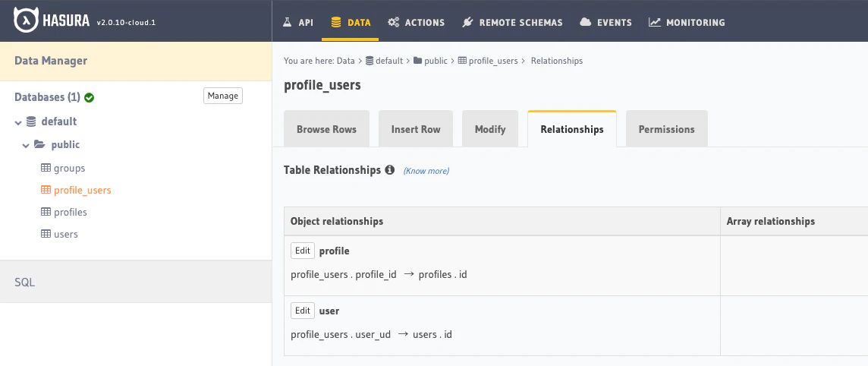Open ACTIONS via the gears icon
868x366 pixels.
click(x=394, y=23)
